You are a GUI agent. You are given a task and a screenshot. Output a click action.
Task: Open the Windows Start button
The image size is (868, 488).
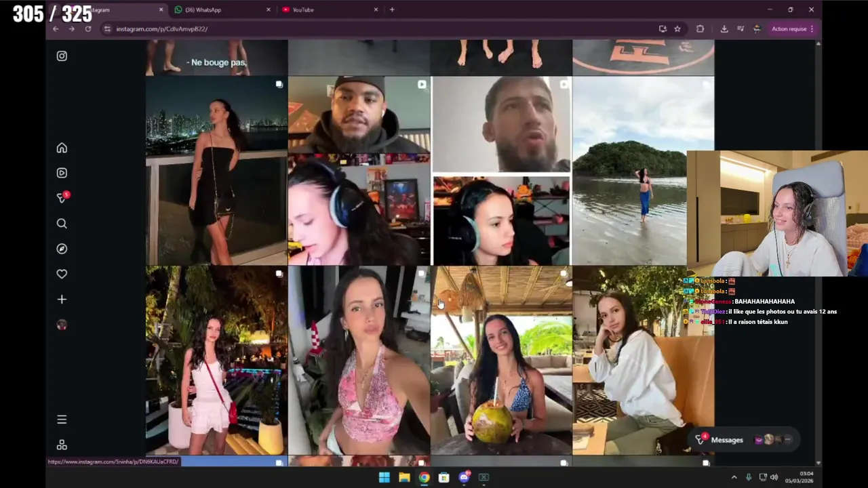pyautogui.click(x=384, y=477)
